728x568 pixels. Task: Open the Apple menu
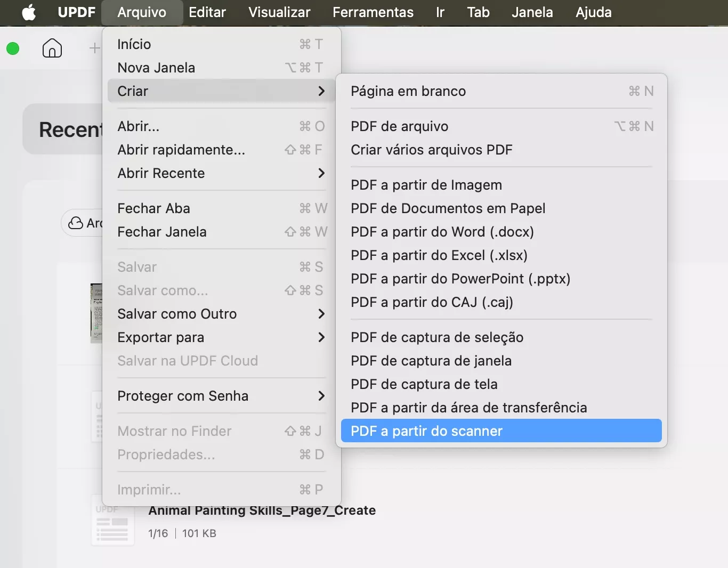point(29,12)
